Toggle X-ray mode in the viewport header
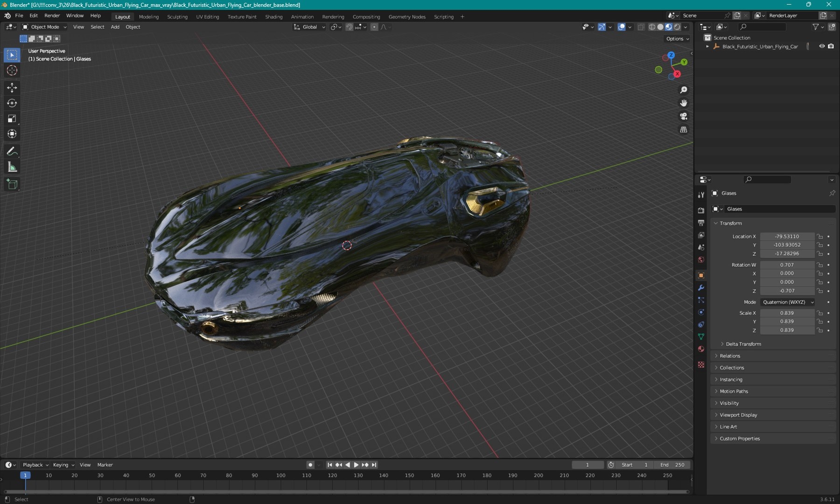 (x=641, y=27)
